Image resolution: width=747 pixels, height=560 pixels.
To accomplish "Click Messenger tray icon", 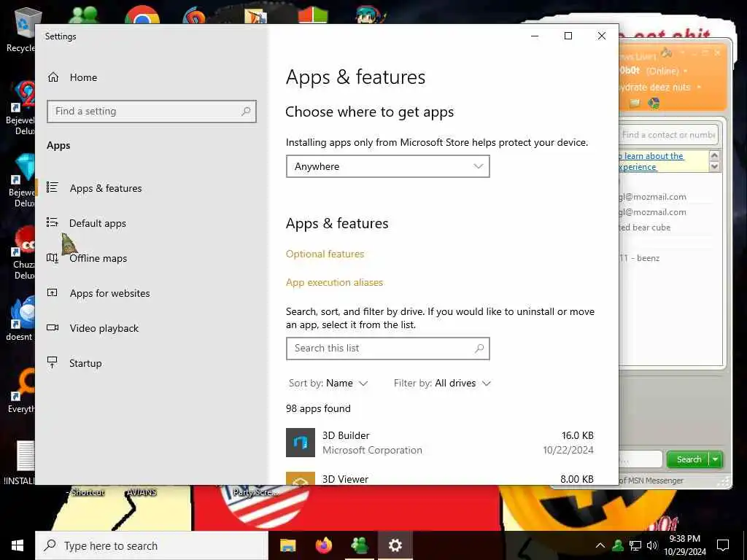I will [x=618, y=545].
